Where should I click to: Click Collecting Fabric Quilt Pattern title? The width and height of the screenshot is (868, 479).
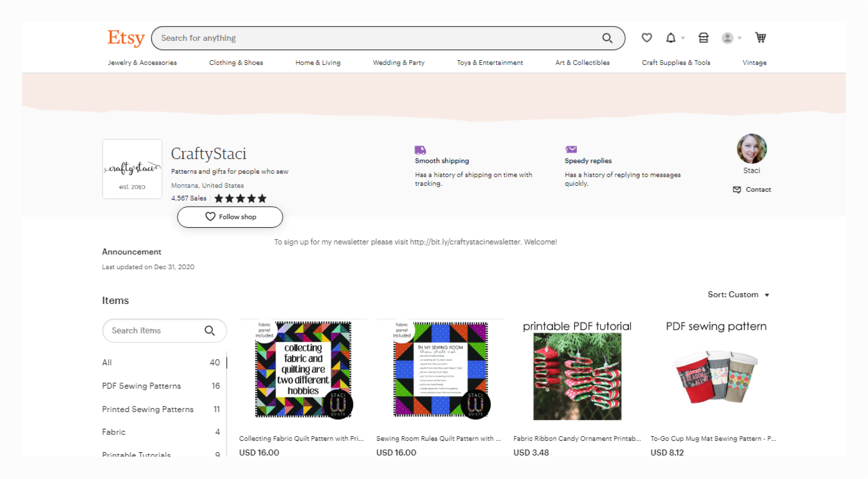302,439
